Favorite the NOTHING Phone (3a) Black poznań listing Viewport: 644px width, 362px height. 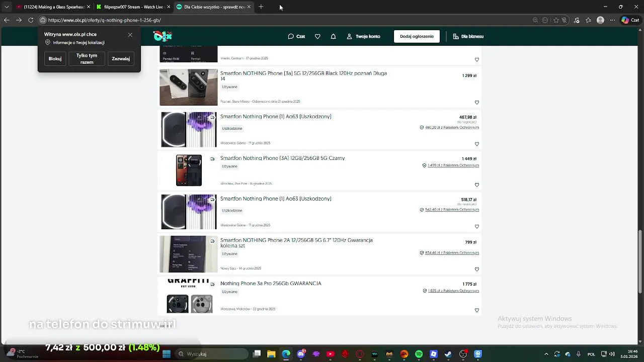pos(477,103)
